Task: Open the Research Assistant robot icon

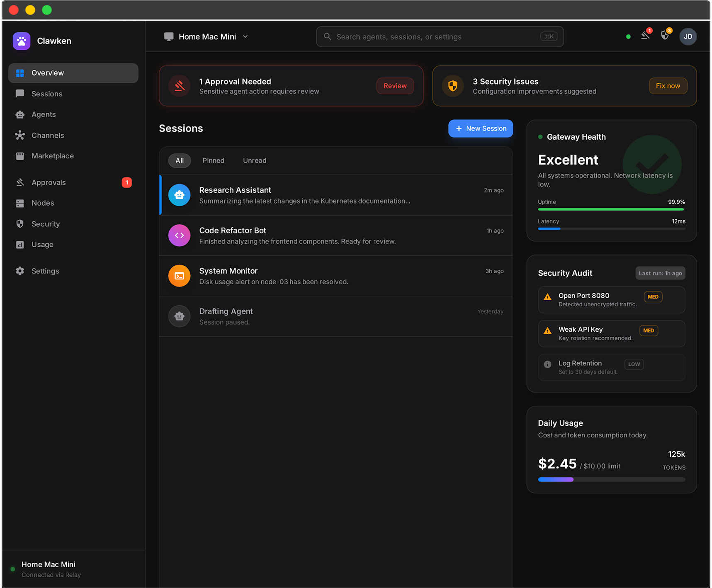Action: pyautogui.click(x=179, y=195)
